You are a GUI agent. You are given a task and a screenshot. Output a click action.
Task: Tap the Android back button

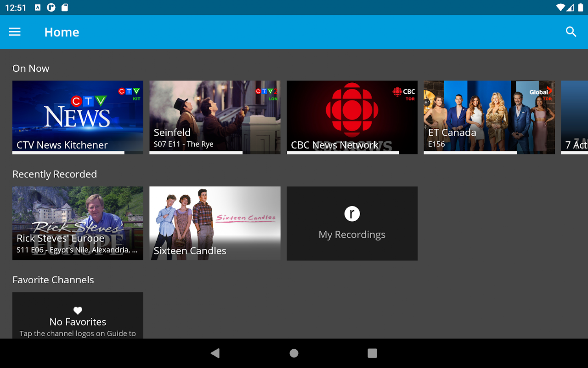215,353
